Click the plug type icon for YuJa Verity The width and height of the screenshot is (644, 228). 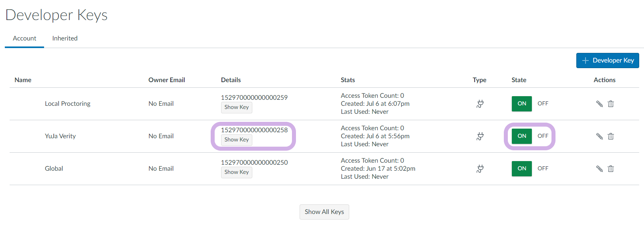tap(480, 136)
